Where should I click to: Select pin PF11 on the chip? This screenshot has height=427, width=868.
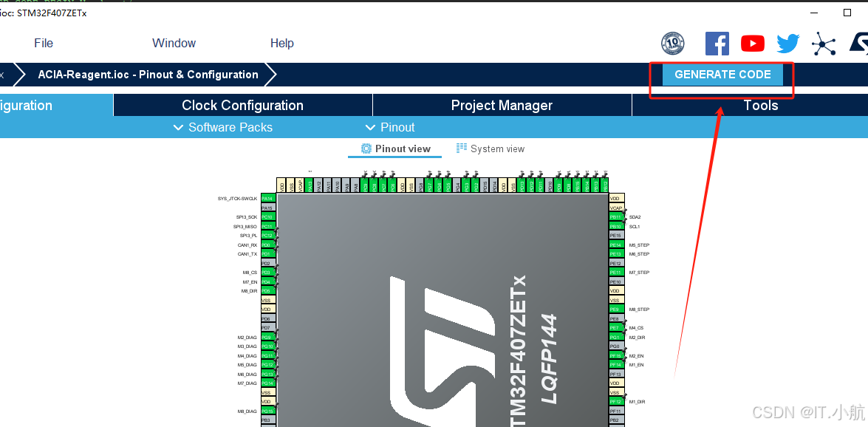(x=617, y=411)
